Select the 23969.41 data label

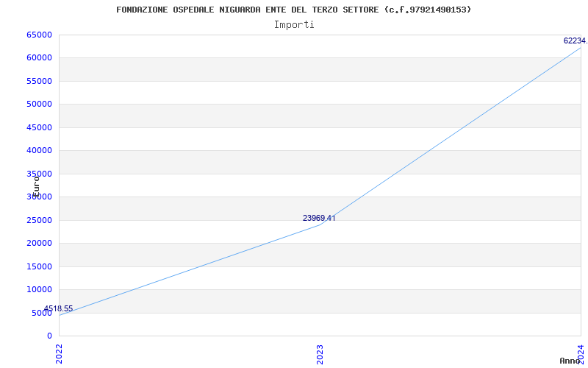(319, 218)
